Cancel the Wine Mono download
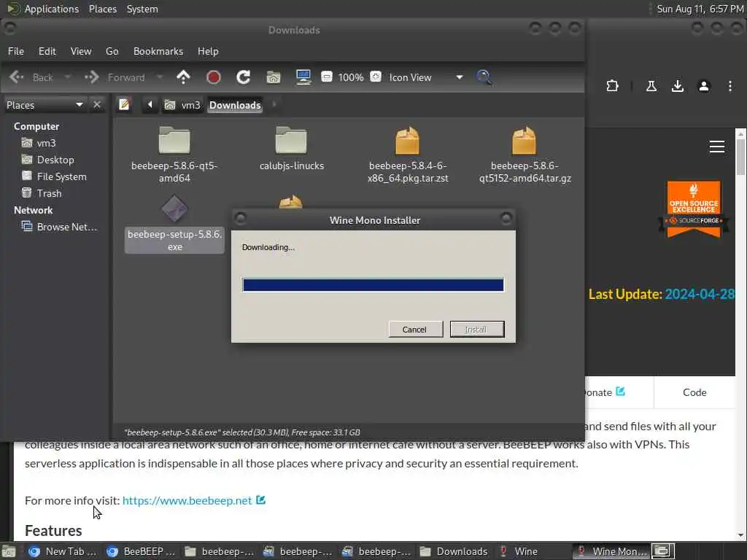 click(x=415, y=329)
